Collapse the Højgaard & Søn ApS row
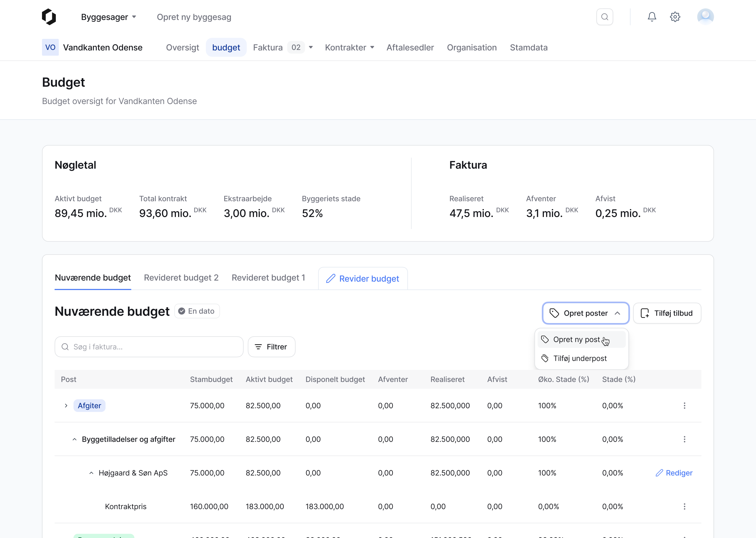Viewport: 756px width, 538px height. point(91,473)
